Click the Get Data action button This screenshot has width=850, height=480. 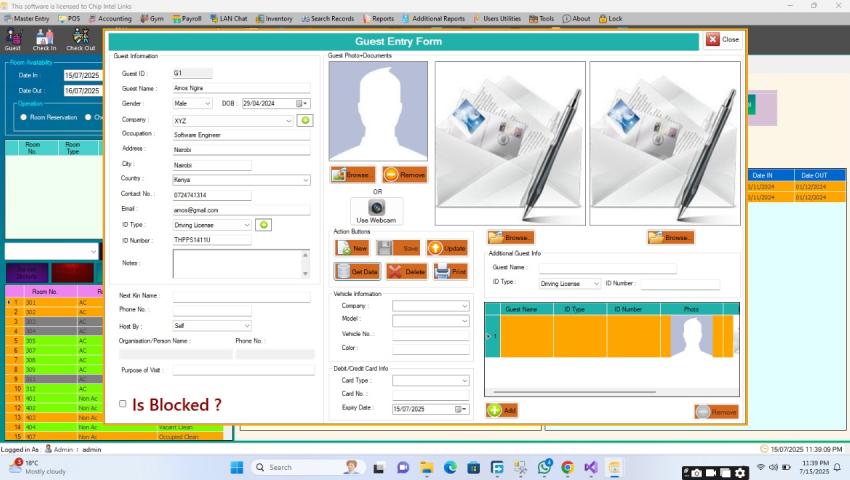click(x=357, y=271)
